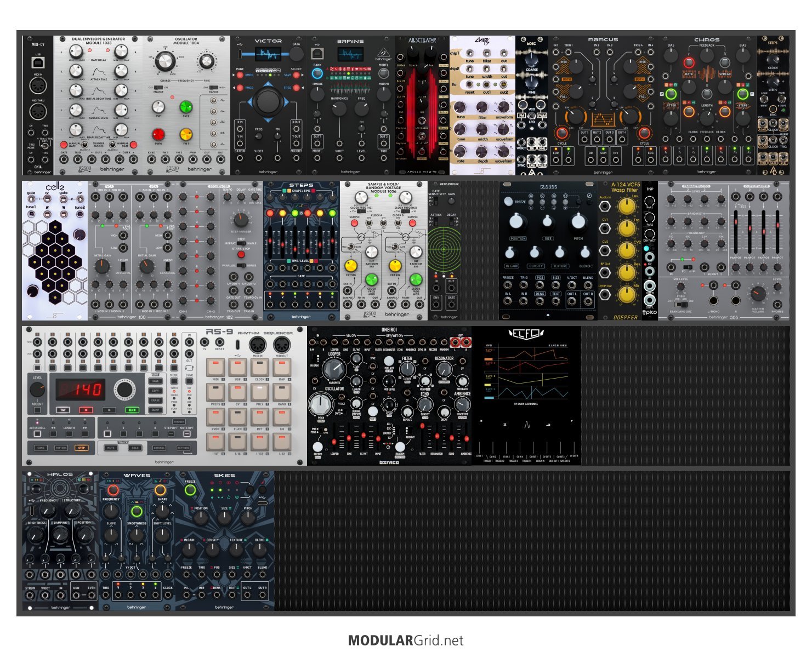
Task: Tap the RS-9 pad labeled CLOCK
Action: pos(260,367)
